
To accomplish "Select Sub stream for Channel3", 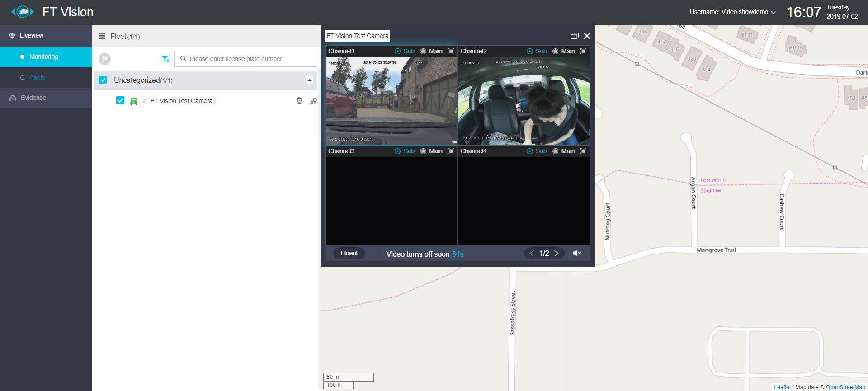I will [405, 151].
